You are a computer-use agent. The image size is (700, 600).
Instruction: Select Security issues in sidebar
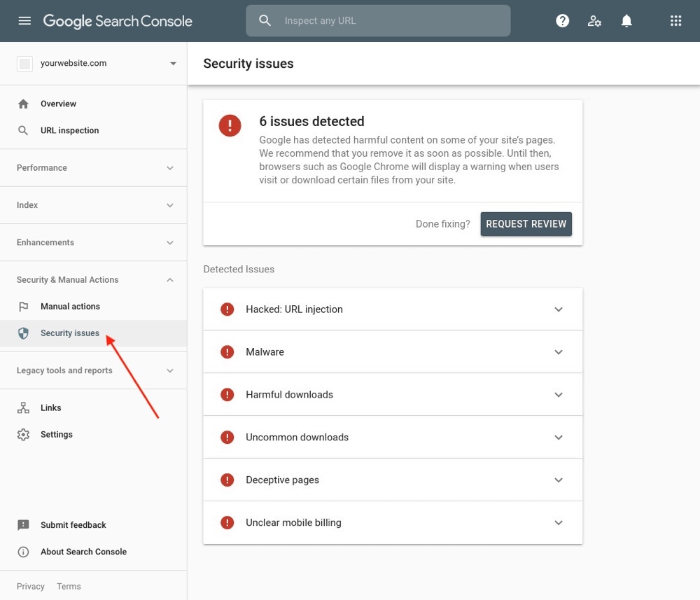pos(70,333)
